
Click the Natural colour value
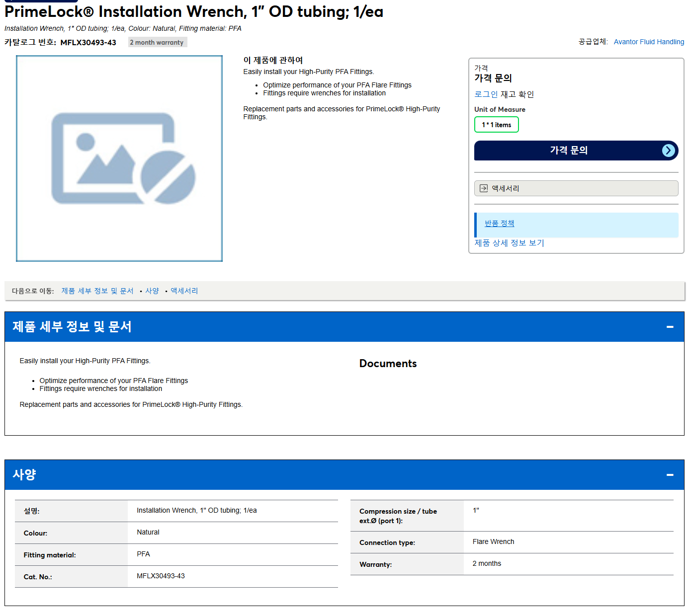tap(148, 533)
